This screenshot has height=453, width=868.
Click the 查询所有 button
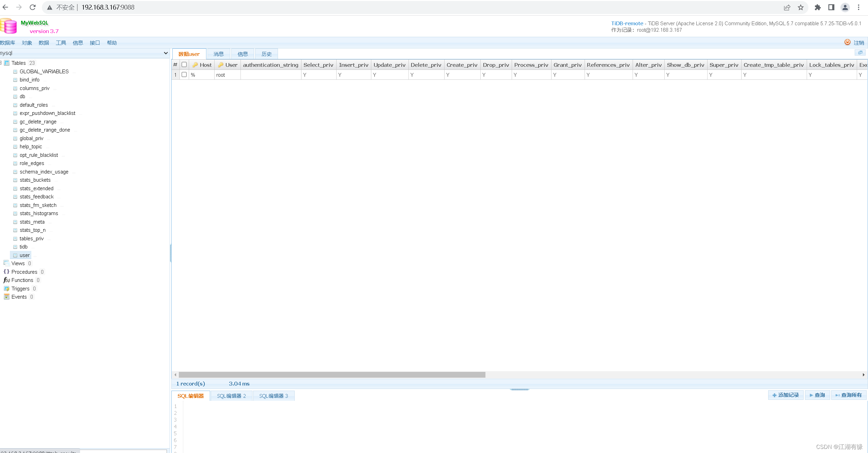click(849, 395)
